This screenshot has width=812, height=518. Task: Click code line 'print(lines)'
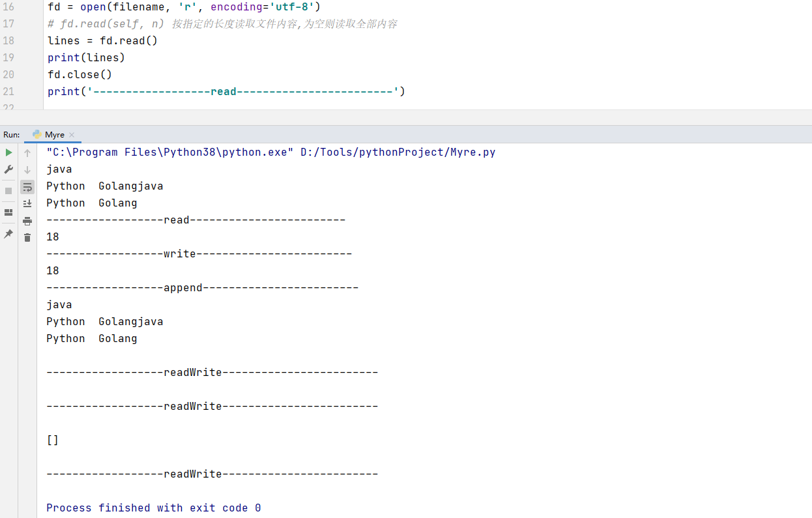[x=87, y=58]
